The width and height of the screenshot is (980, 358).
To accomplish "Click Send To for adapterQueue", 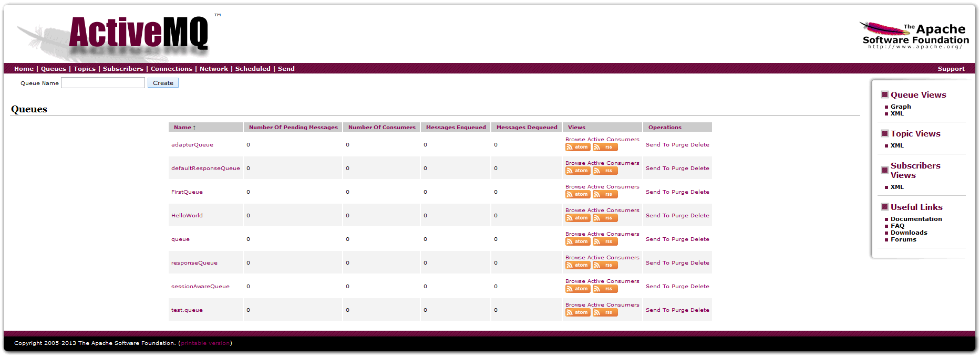I will tap(657, 145).
